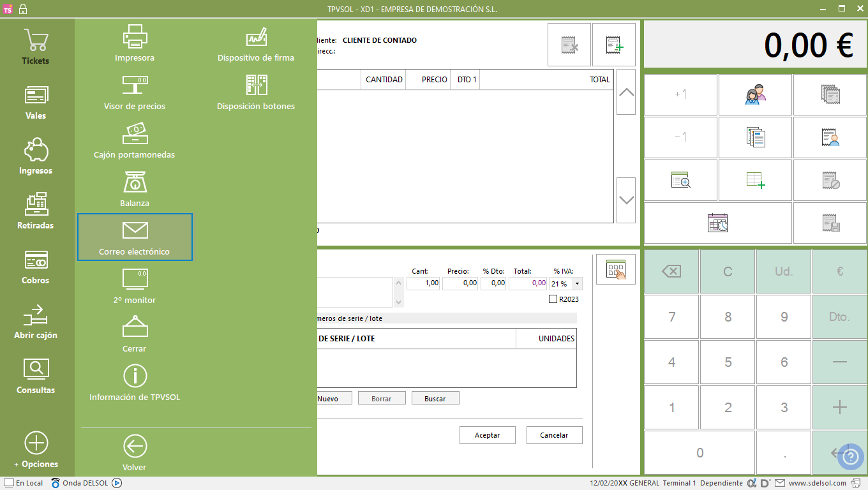The height and width of the screenshot is (490, 868).
Task: Click the round help question icon
Action: tap(849, 456)
